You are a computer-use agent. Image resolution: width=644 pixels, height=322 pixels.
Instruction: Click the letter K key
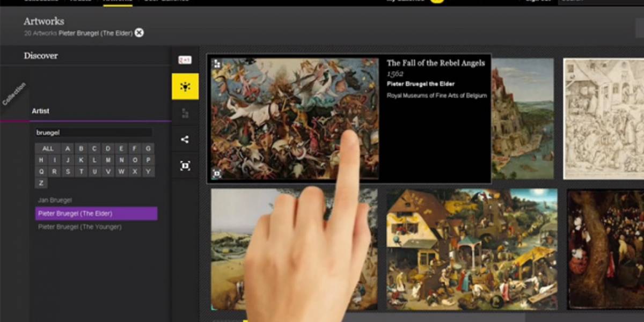coord(82,160)
